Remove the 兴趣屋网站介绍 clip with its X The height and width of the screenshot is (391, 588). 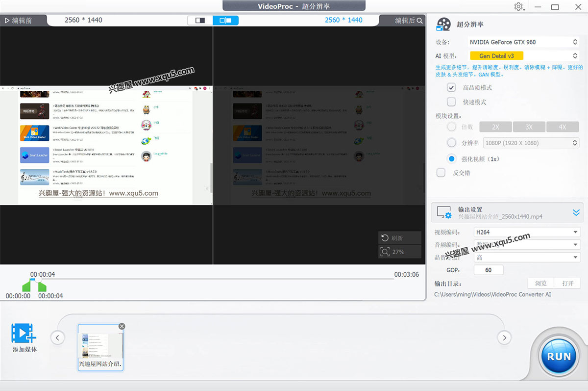coord(122,326)
